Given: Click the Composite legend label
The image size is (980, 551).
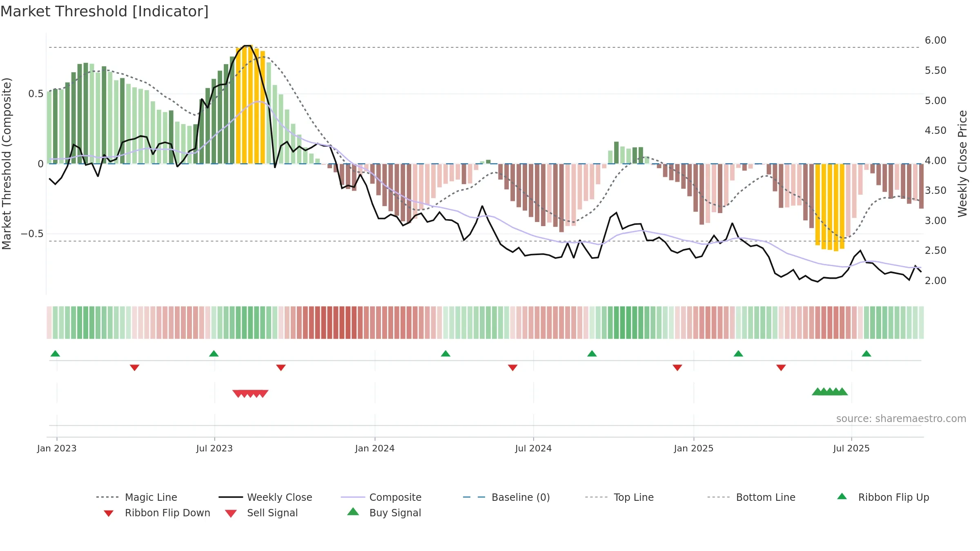Looking at the screenshot, I should point(395,497).
